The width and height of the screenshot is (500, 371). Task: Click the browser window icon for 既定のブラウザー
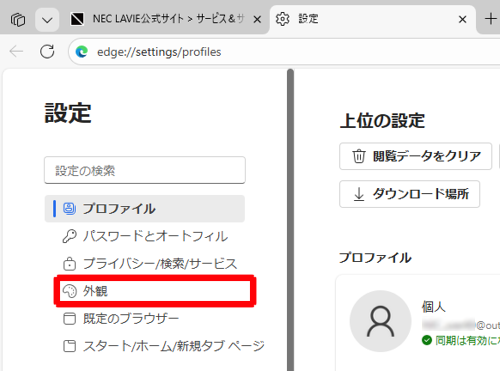pos(69,318)
